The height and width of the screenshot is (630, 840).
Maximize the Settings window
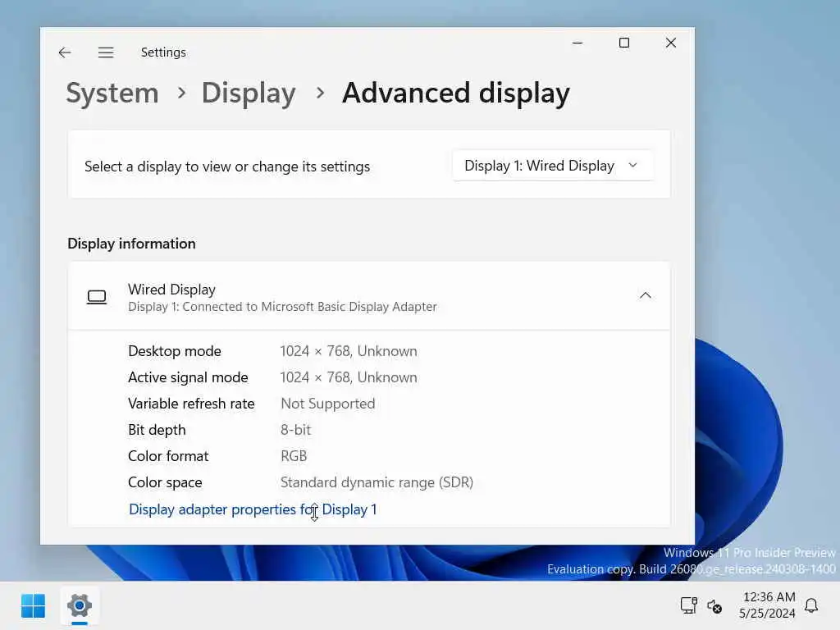tap(624, 43)
